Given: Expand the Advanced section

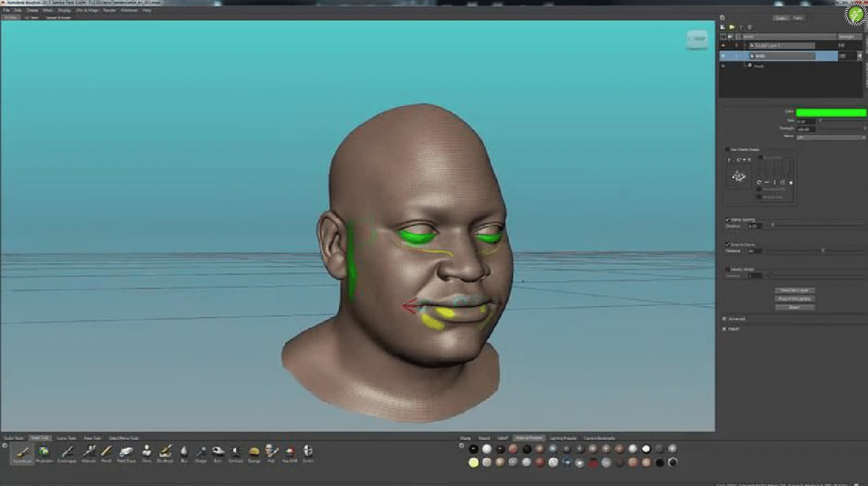Looking at the screenshot, I should coord(724,318).
